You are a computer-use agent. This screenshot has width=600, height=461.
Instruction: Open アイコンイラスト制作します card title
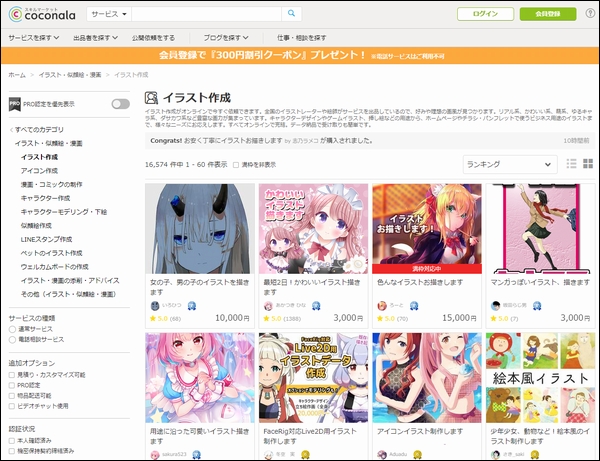pyautogui.click(x=420, y=431)
